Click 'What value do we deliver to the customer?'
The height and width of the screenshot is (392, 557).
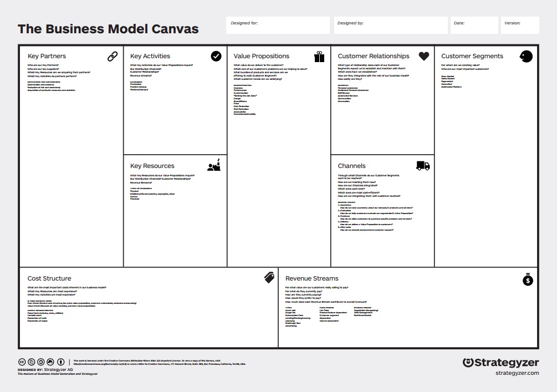[258, 65]
